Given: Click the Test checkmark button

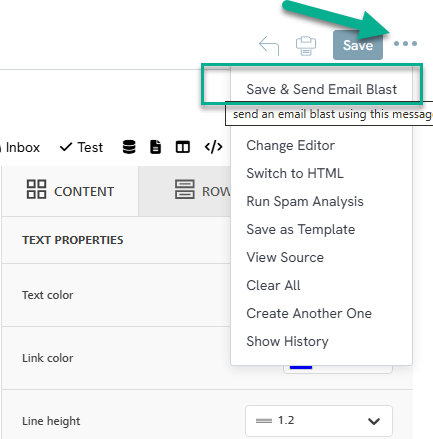Looking at the screenshot, I should (81, 147).
